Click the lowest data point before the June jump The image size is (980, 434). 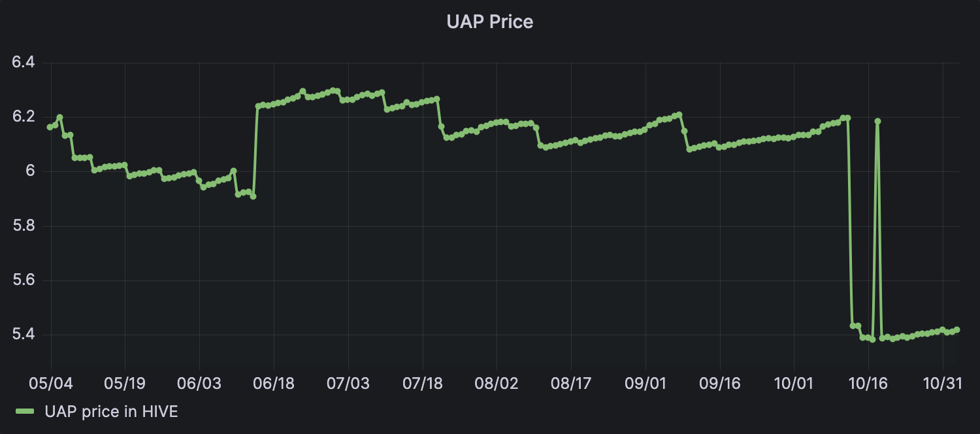tap(253, 196)
